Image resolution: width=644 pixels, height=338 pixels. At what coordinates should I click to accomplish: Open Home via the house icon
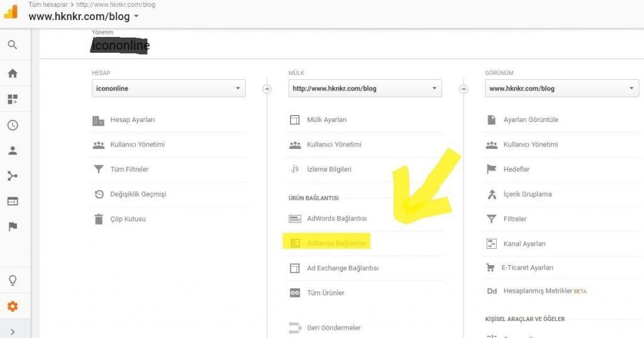(13, 74)
